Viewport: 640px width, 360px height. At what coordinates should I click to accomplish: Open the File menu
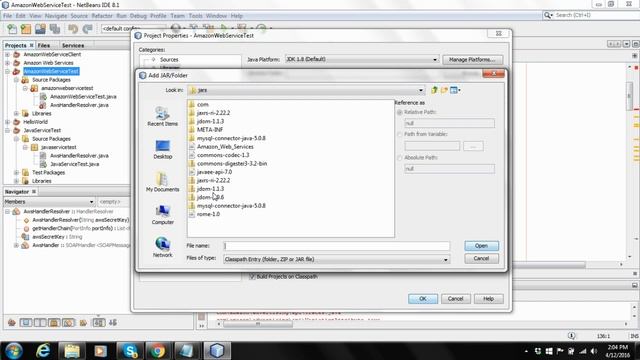coord(7,16)
